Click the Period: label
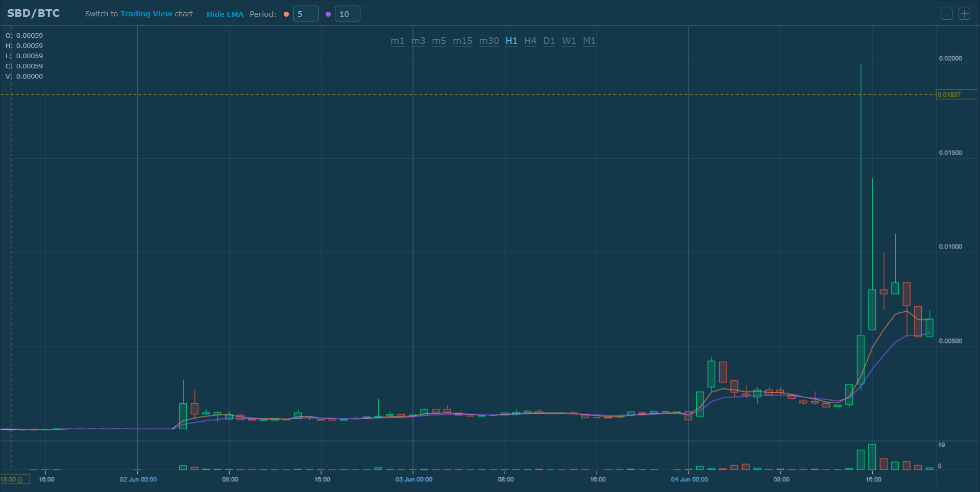Screen dimensions: 980x492 [263, 14]
